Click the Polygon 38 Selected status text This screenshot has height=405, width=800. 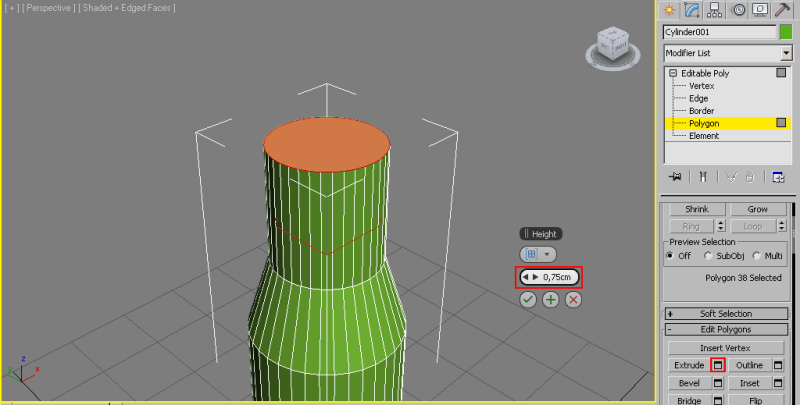[743, 277]
